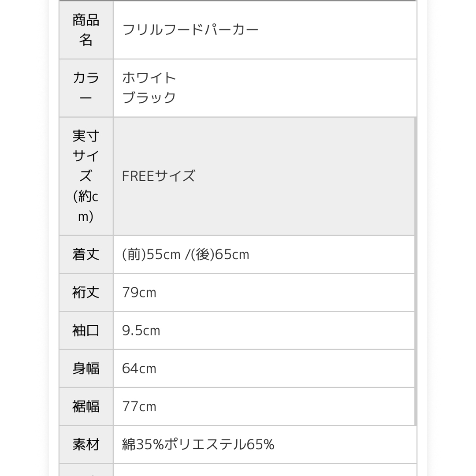Click the 素材 row label
This screenshot has width=476, height=476.
[86, 444]
